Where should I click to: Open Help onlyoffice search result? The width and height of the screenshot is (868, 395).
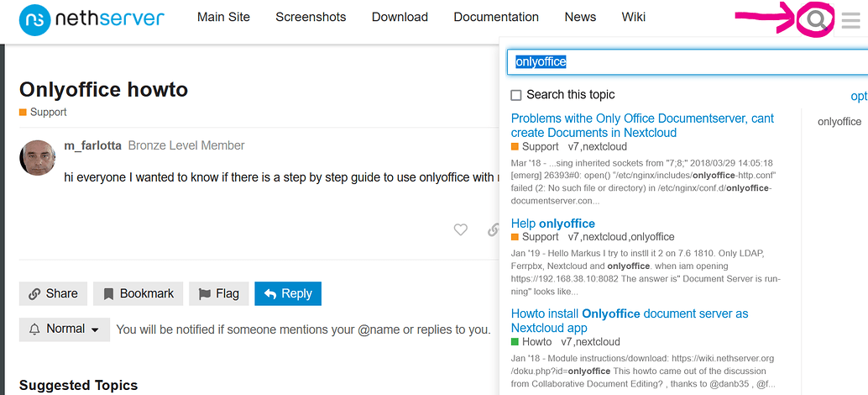[x=552, y=224]
